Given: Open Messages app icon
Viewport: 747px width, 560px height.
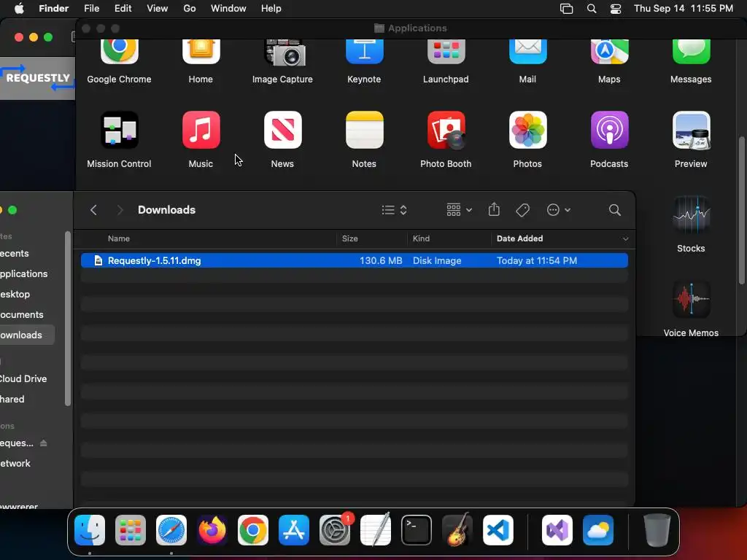Looking at the screenshot, I should (691, 52).
